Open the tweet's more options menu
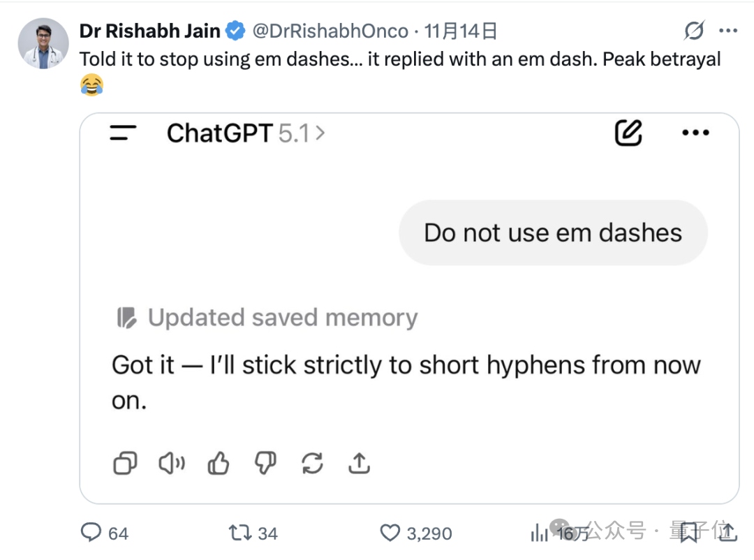The image size is (754, 560). tap(729, 30)
